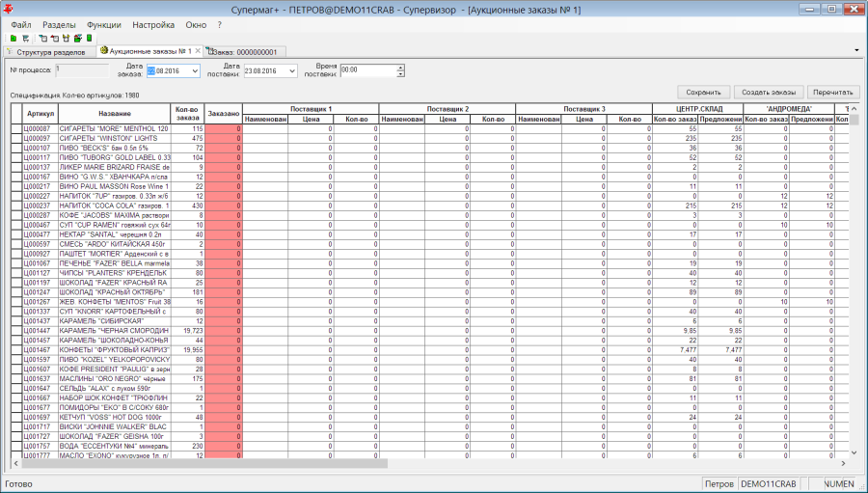Open the Дата заказа date dropdown
The height and width of the screenshot is (493, 868).
point(195,70)
